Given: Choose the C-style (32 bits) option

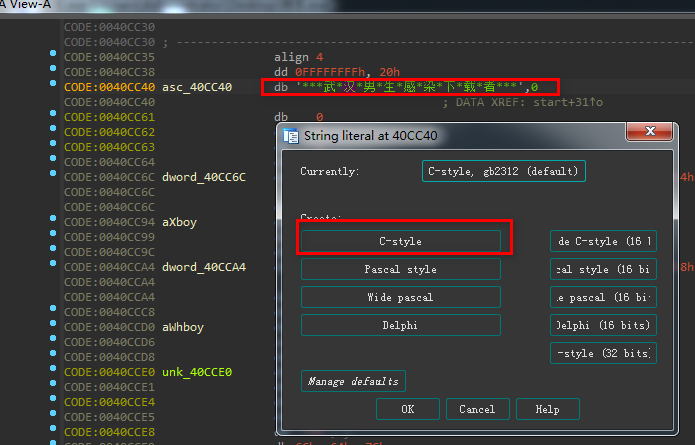Looking at the screenshot, I should click(x=604, y=353).
